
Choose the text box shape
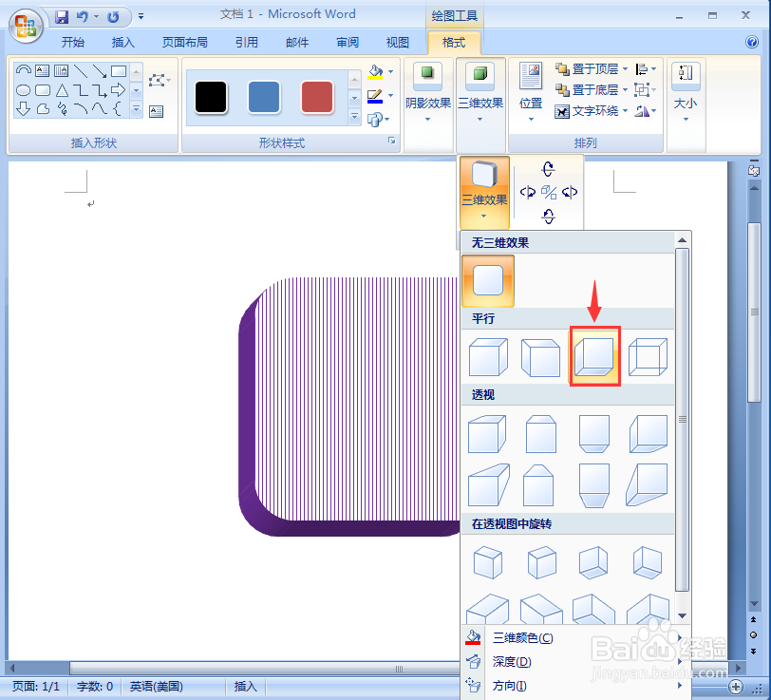click(x=43, y=71)
